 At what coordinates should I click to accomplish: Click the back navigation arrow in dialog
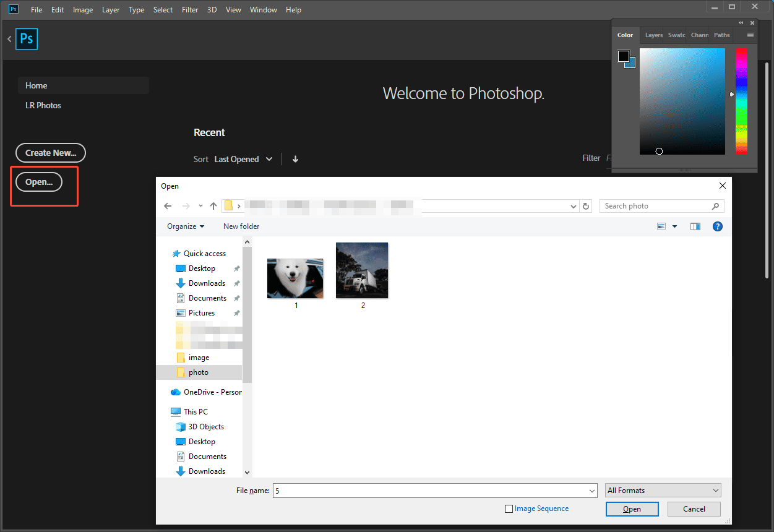[168, 205]
